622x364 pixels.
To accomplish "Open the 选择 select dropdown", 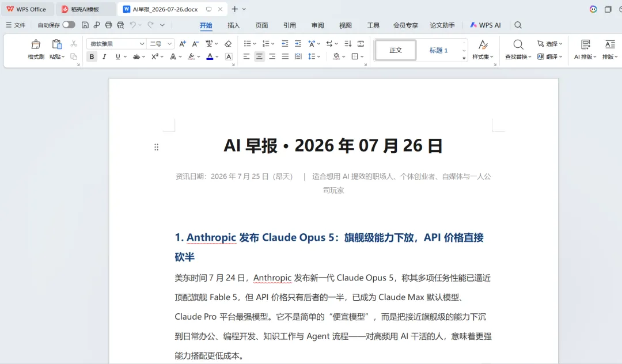I will click(x=550, y=44).
